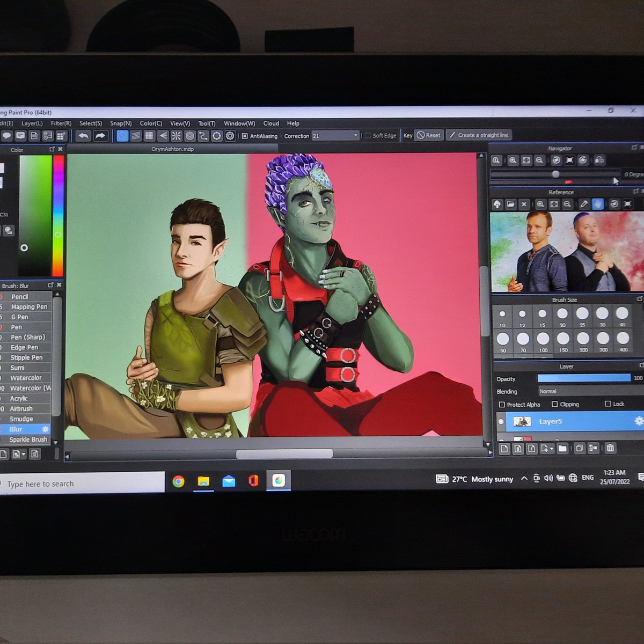Toggle the AntiAliasing checkbox
Viewport: 644px width, 644px height.
[x=245, y=136]
